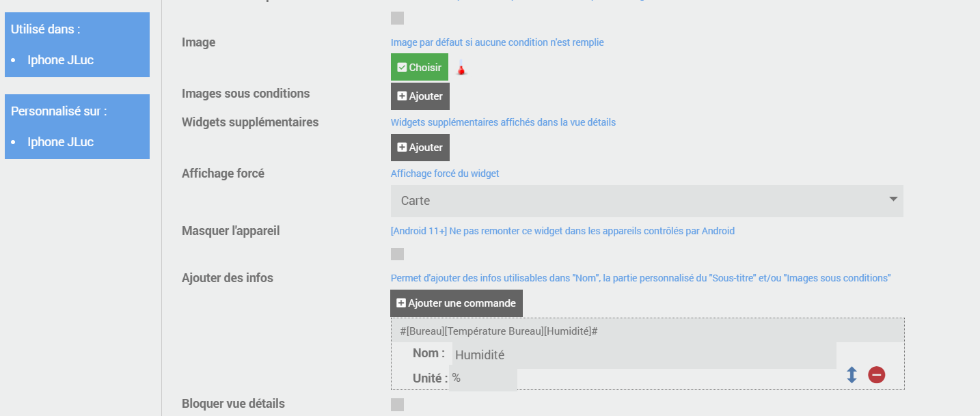The image size is (980, 416).
Task: Click the Android 11+ help text line
Action: (562, 231)
